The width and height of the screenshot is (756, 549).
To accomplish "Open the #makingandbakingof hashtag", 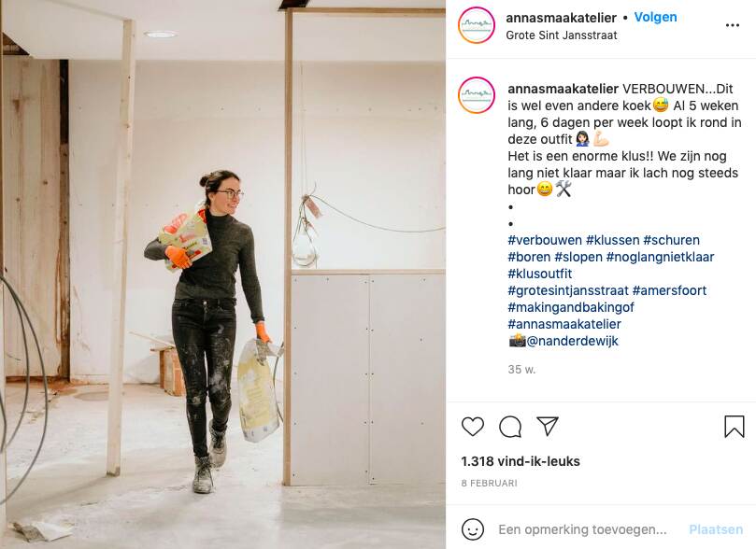I will (571, 308).
